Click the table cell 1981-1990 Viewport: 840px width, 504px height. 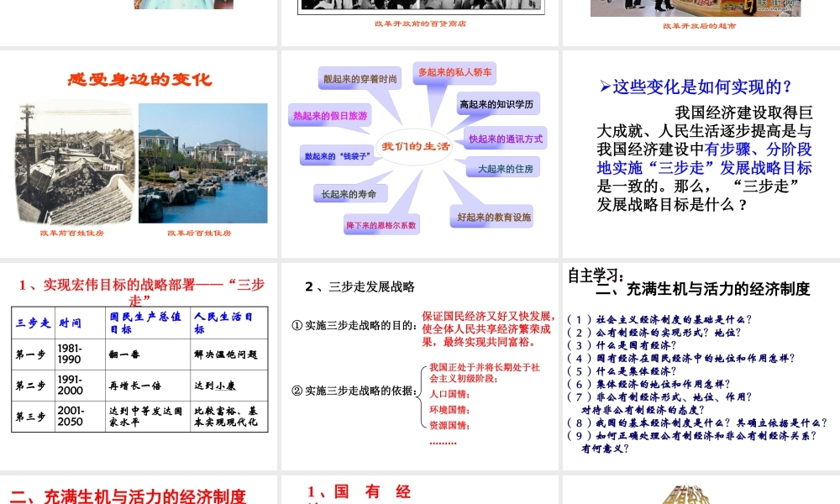click(x=80, y=354)
